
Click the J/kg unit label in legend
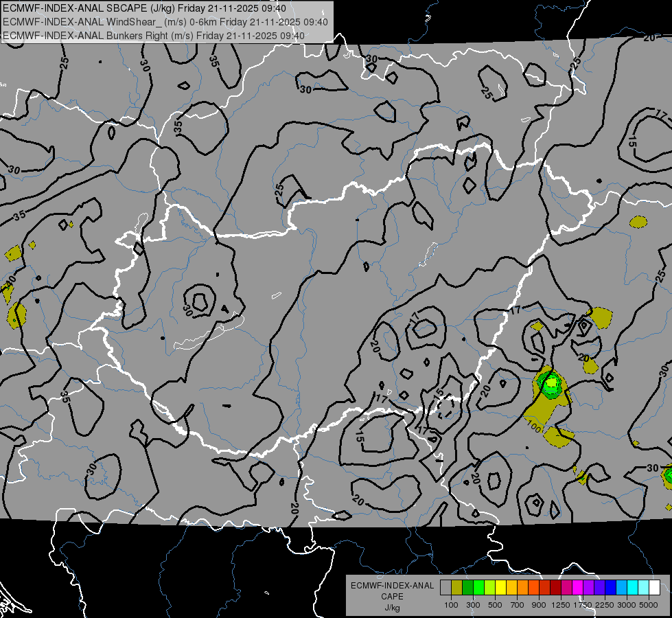point(392,608)
